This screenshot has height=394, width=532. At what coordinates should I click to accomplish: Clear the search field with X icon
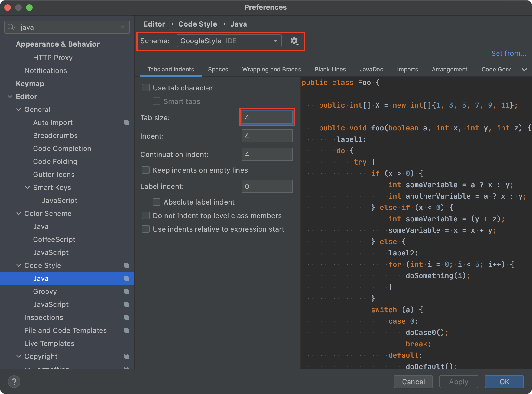pos(122,27)
